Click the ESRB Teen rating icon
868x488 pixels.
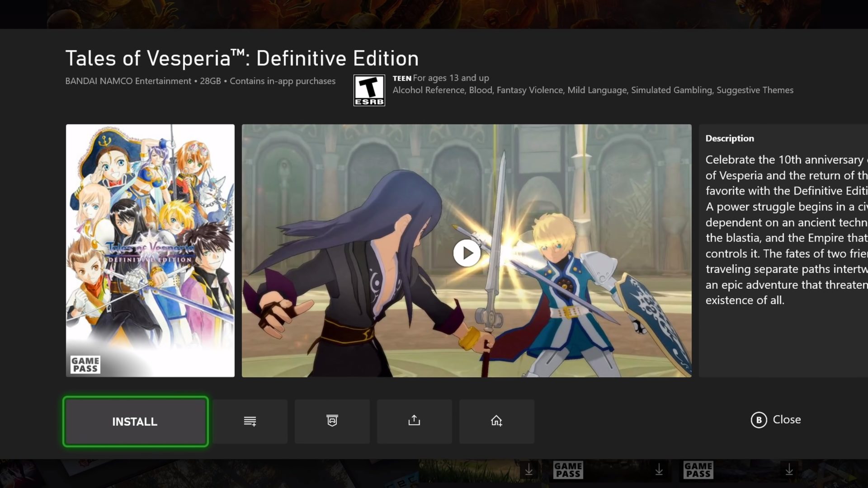369,90
